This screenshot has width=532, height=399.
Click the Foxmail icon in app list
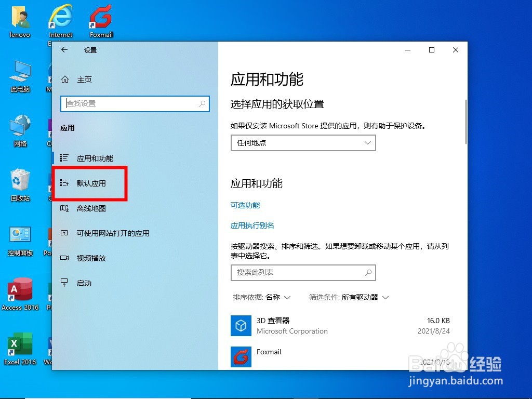pyautogui.click(x=241, y=357)
